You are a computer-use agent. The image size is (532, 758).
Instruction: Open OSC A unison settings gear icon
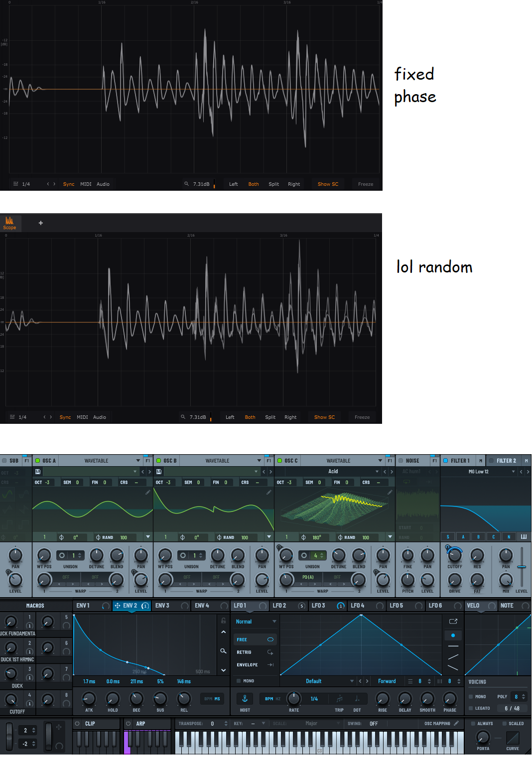(x=62, y=555)
